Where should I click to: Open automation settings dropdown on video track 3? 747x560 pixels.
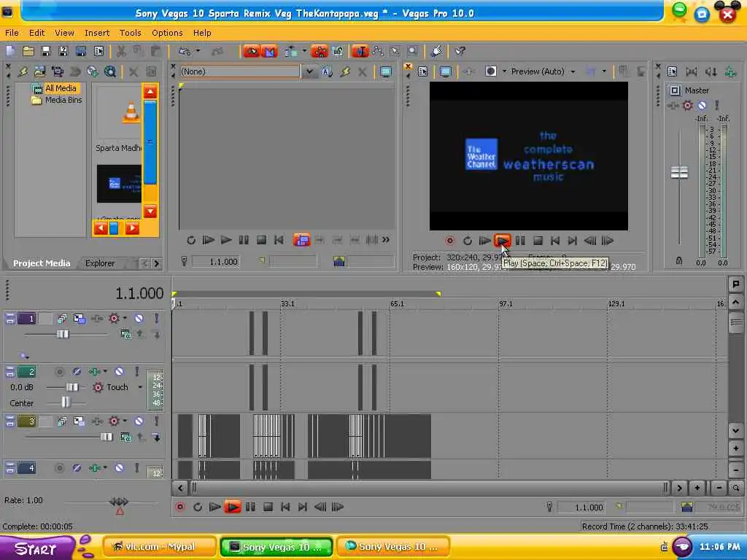point(125,421)
